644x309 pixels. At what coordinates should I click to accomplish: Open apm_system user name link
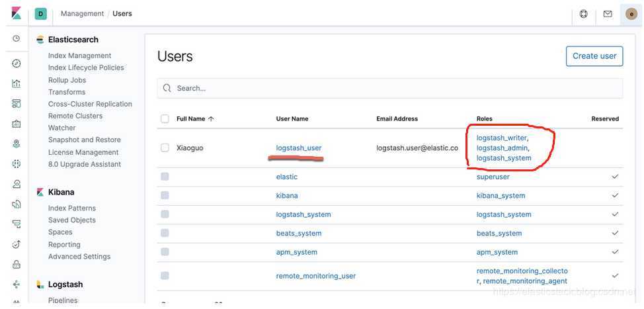[296, 252]
